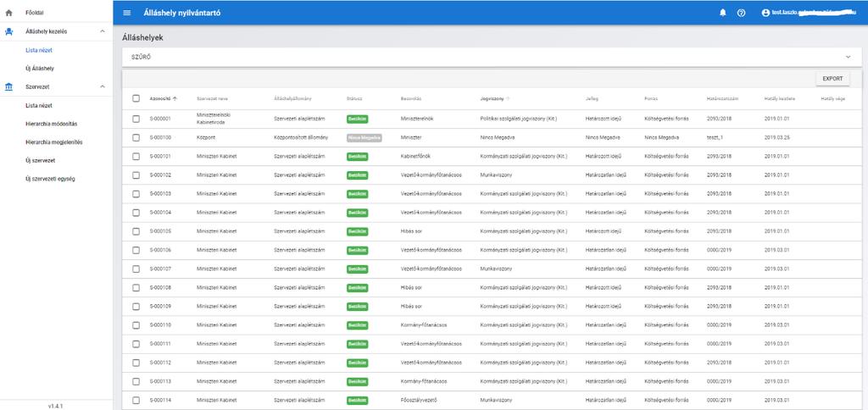This screenshot has height=410, width=868.
Task: Toggle the select-all checkbox in table header
Action: (136, 98)
